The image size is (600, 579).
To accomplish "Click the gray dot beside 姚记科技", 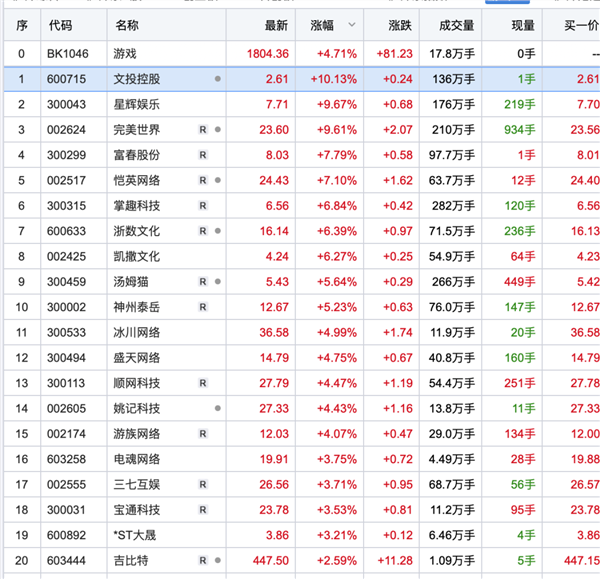I will [x=218, y=409].
